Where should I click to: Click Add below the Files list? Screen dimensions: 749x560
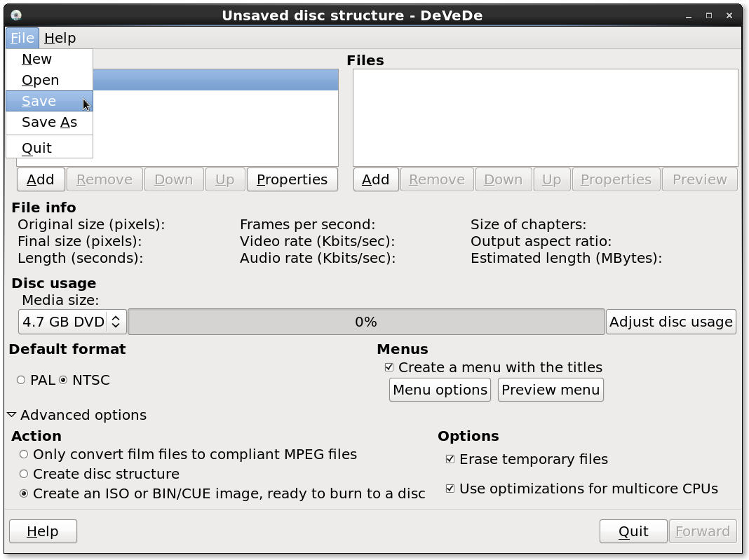pyautogui.click(x=376, y=179)
